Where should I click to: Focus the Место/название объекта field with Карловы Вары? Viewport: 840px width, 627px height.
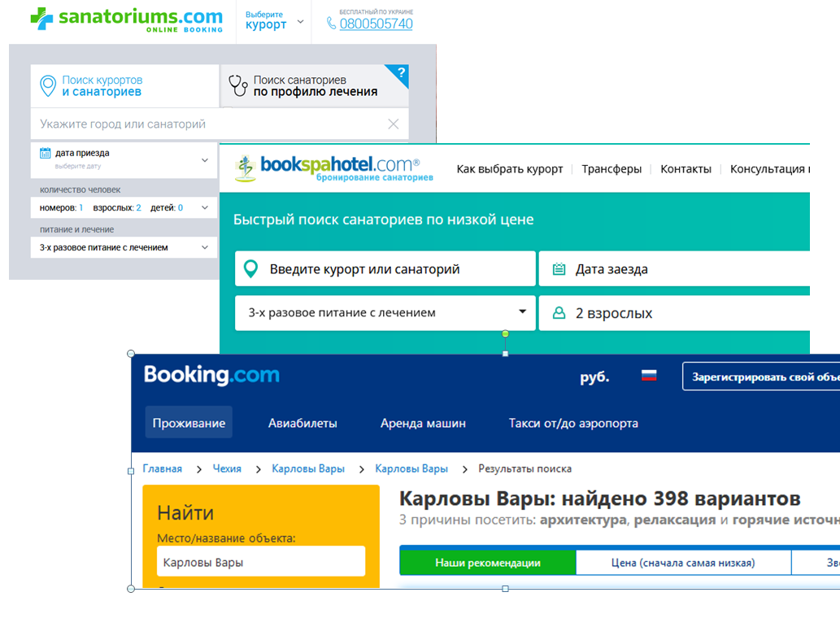[261, 562]
